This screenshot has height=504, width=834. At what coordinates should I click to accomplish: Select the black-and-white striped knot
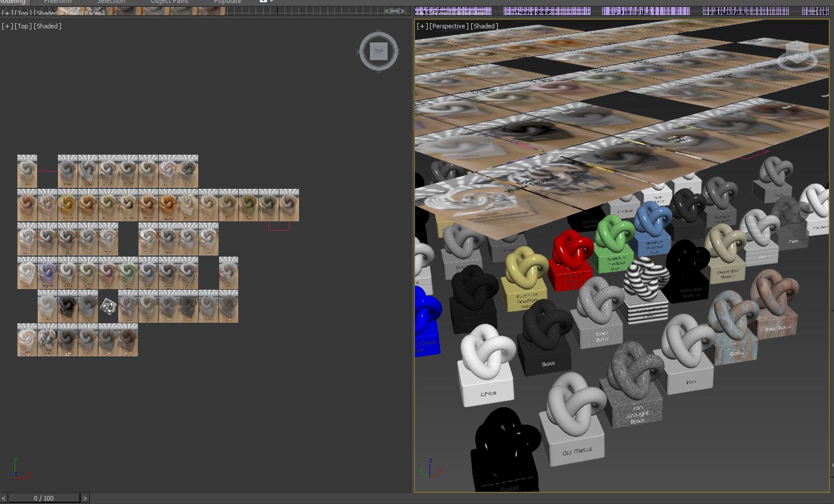coord(646,277)
